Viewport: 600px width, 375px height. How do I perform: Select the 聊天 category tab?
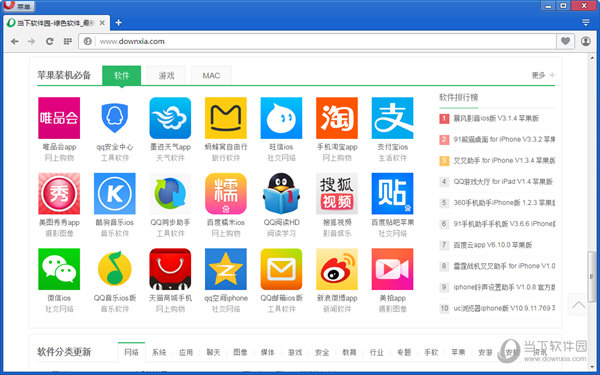point(213,352)
